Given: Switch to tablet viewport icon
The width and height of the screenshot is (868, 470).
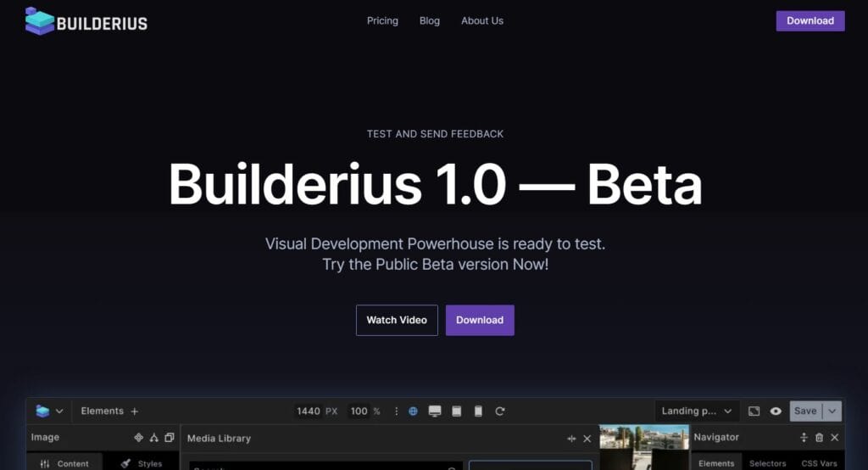Looking at the screenshot, I should (x=456, y=411).
